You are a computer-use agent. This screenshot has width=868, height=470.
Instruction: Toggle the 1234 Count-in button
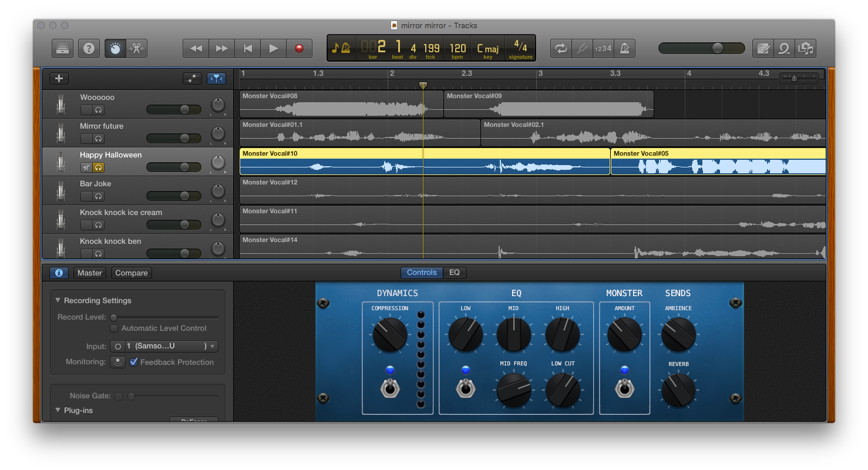coord(603,48)
